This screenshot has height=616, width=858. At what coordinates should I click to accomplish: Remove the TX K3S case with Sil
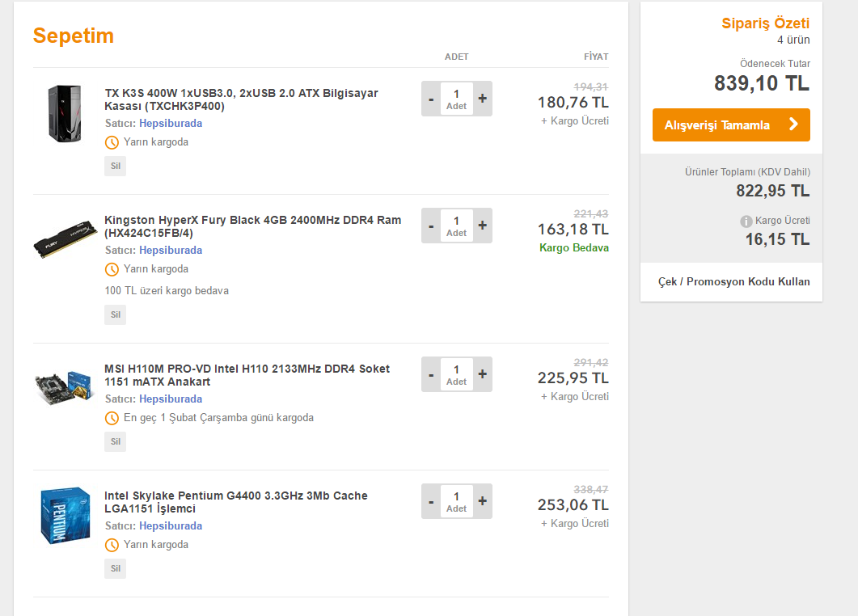click(x=115, y=166)
